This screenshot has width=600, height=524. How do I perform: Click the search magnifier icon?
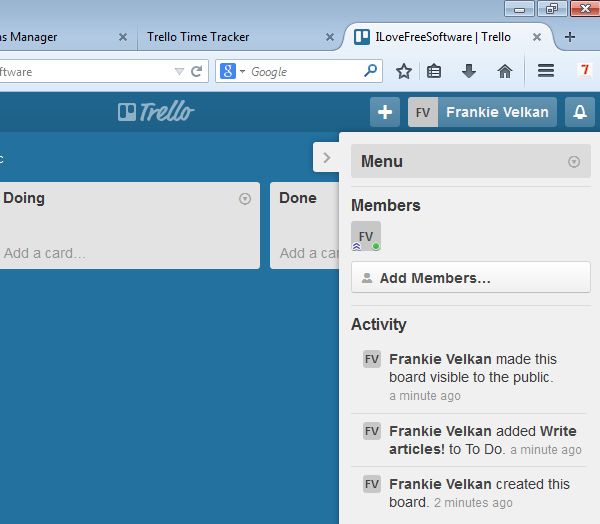click(x=370, y=70)
